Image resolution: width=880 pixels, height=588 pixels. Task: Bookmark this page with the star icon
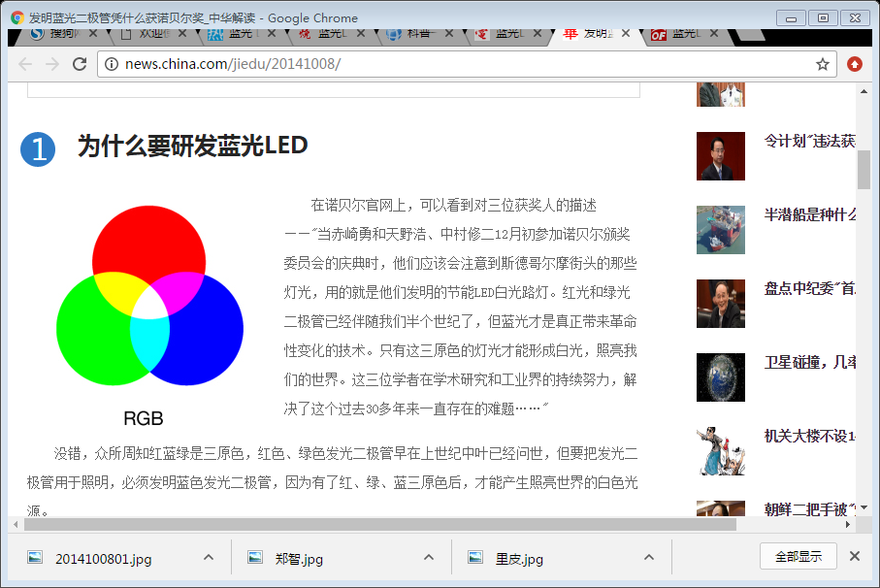click(823, 64)
